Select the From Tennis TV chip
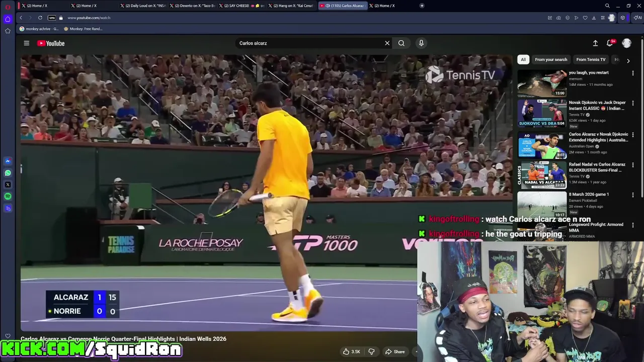 coord(591,59)
